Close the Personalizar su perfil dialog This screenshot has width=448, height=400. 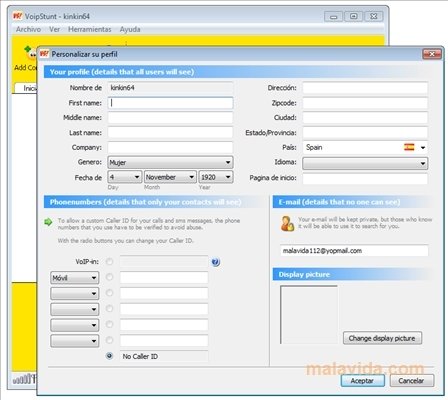tap(432, 54)
